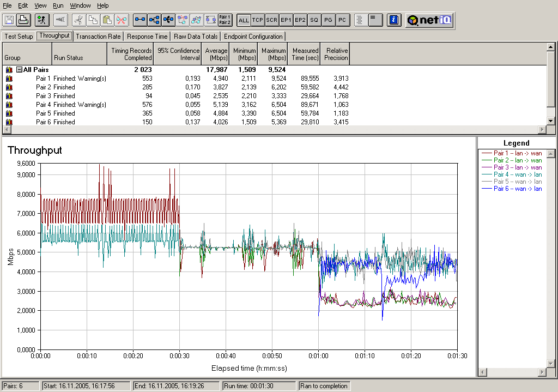Click the Average (Mbps) column header
The image size is (558, 392).
pos(216,54)
